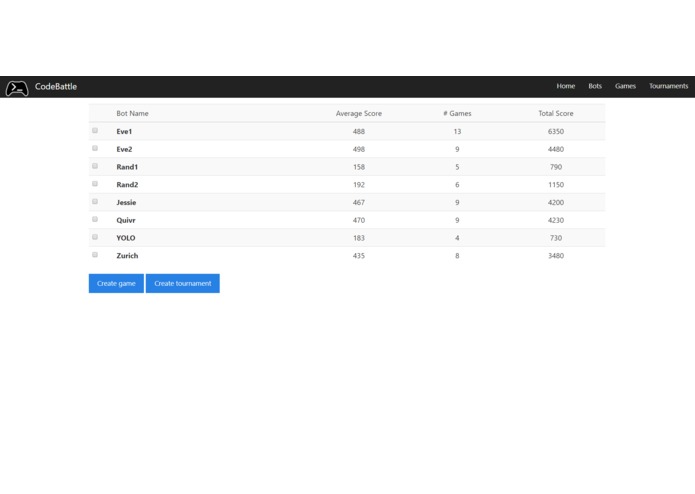Click Quivr's total score 4230
The width and height of the screenshot is (695, 494).
(x=556, y=220)
